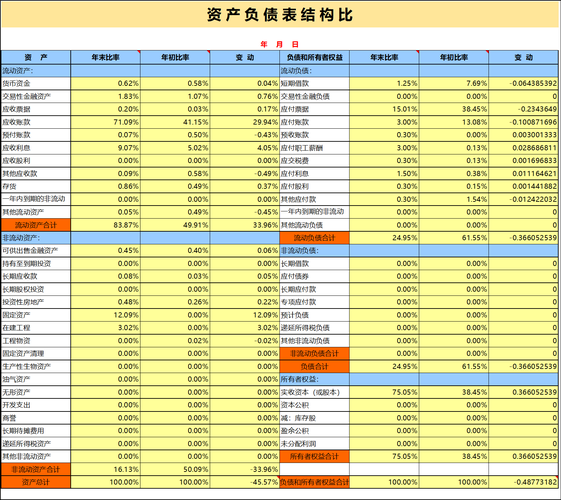Select the 0.028686811 cell

[523, 148]
